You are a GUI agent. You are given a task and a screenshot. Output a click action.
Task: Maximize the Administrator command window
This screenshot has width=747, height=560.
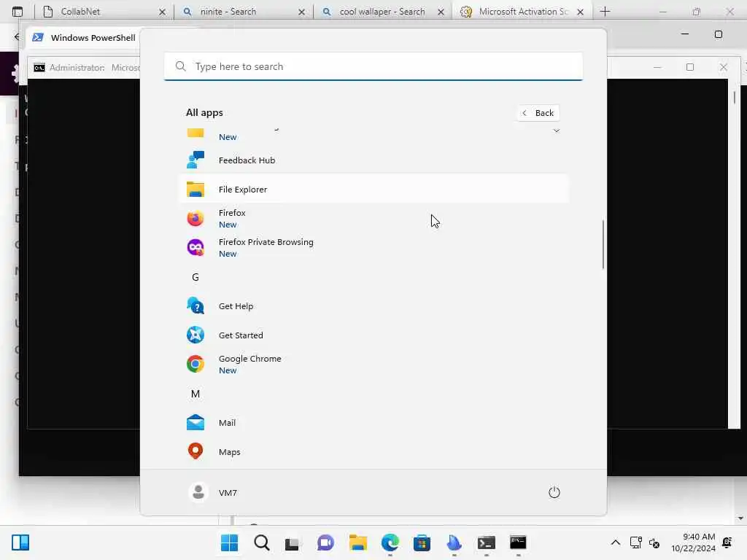tap(690, 67)
